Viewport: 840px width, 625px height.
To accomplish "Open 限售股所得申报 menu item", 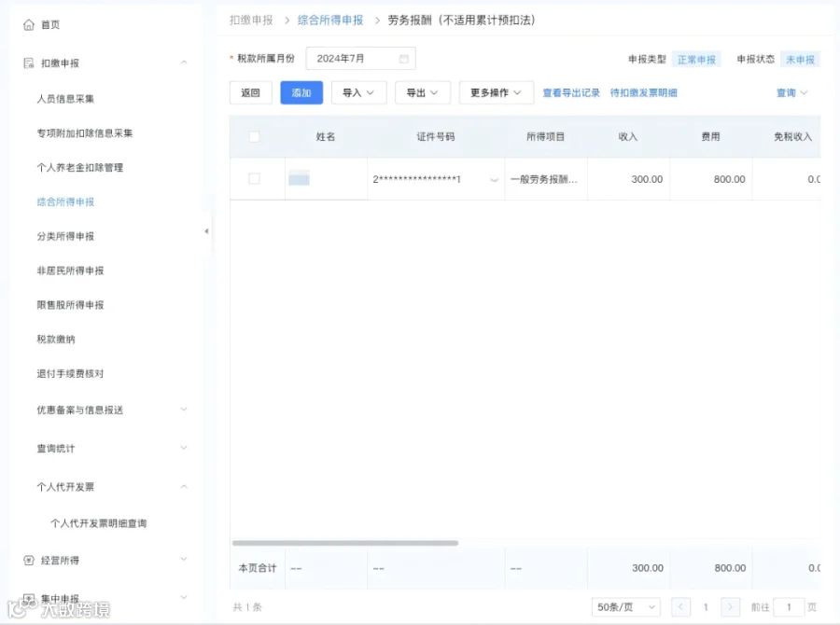I will tap(70, 305).
